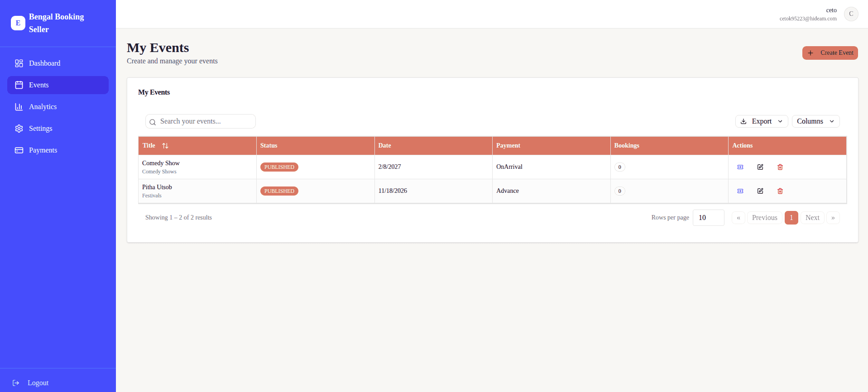Click bookings count badge for Comedy Show

[619, 167]
